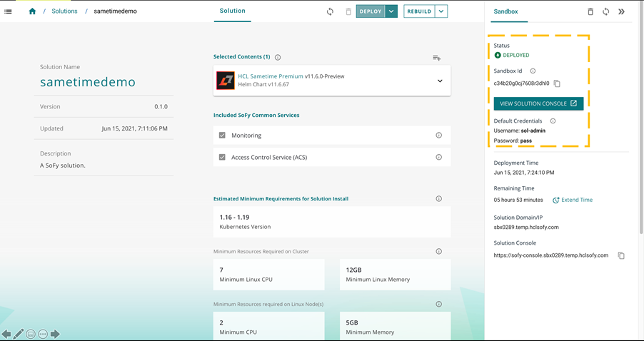Switch to the Solution tab
The width and height of the screenshot is (644, 341).
[x=233, y=11]
